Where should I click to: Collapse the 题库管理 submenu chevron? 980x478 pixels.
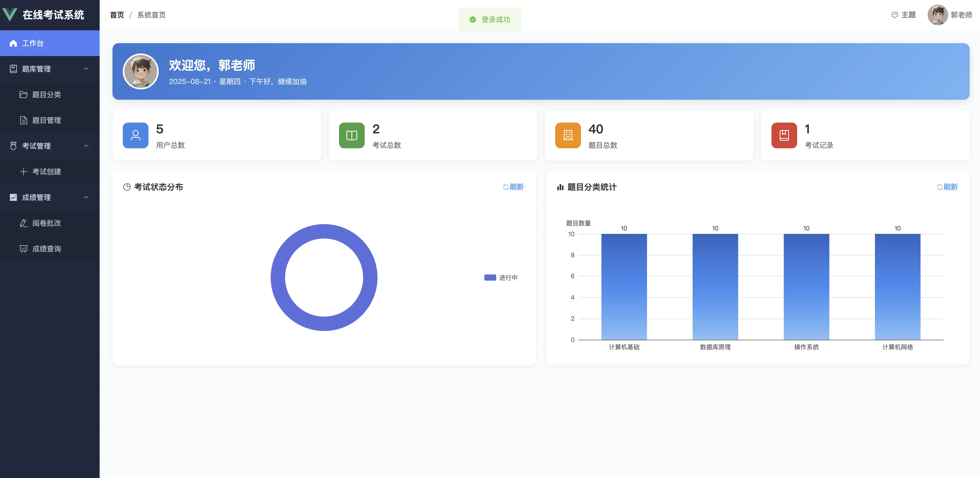click(x=86, y=69)
